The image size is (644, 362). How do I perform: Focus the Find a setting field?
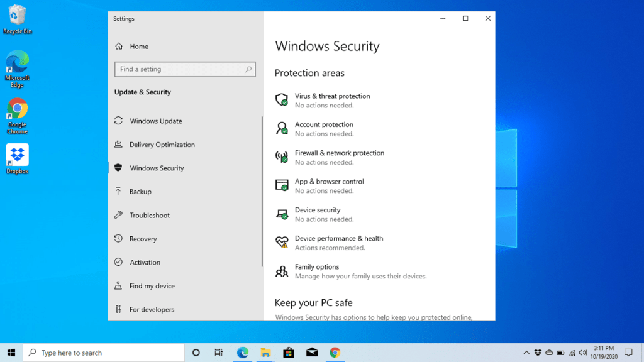point(185,69)
